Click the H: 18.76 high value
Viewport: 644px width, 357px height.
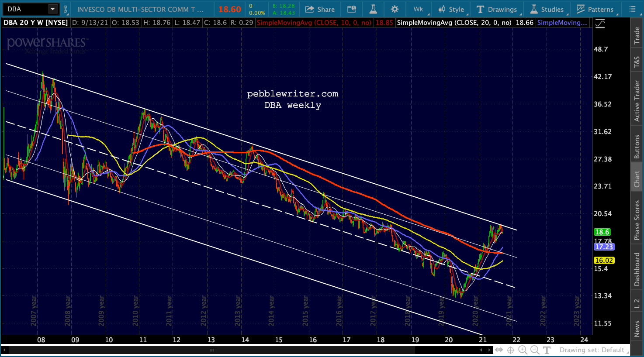[156, 22]
